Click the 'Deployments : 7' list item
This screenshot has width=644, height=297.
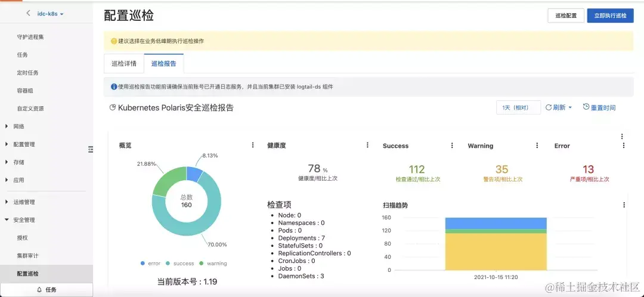pos(302,238)
